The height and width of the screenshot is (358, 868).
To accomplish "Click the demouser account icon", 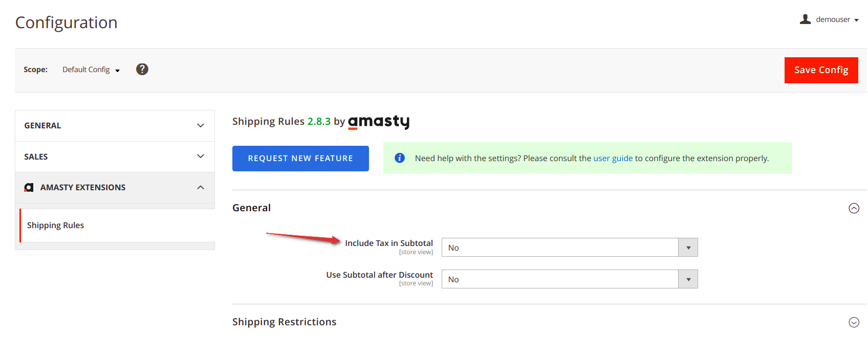I will 805,19.
